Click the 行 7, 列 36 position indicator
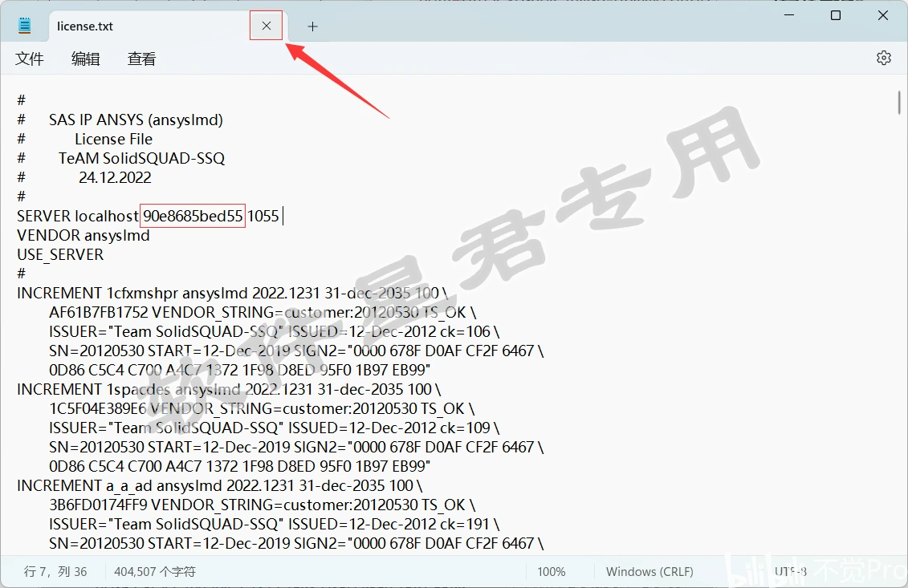 pos(55,572)
